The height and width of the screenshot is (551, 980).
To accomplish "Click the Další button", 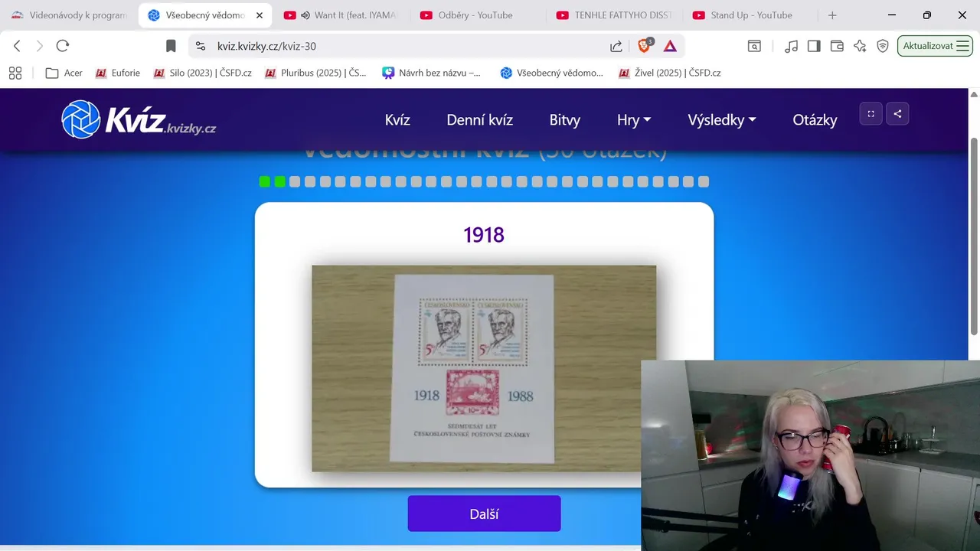I will click(x=484, y=514).
